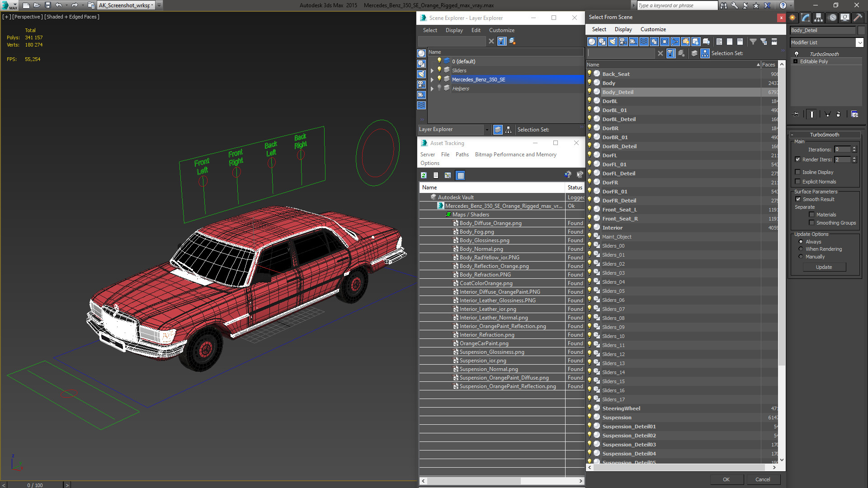Toggle Display Cameras filter in Select From Scene
The width and height of the screenshot is (868, 488).
(623, 42)
